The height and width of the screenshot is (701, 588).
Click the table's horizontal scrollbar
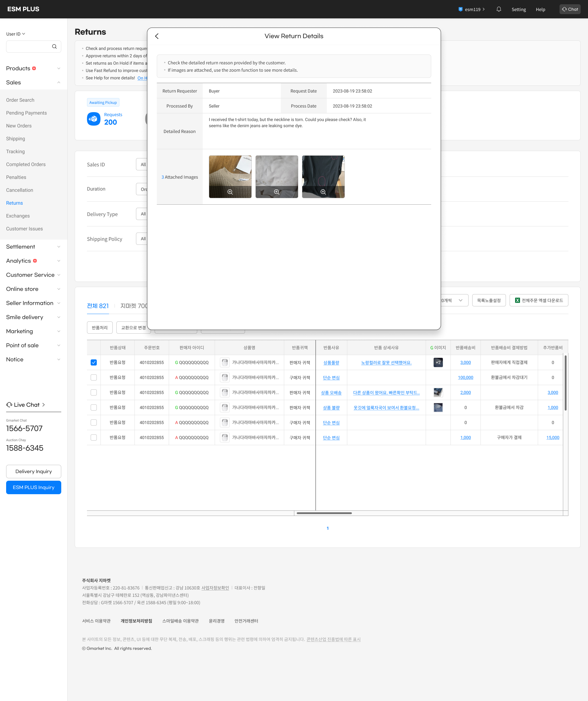(324, 513)
